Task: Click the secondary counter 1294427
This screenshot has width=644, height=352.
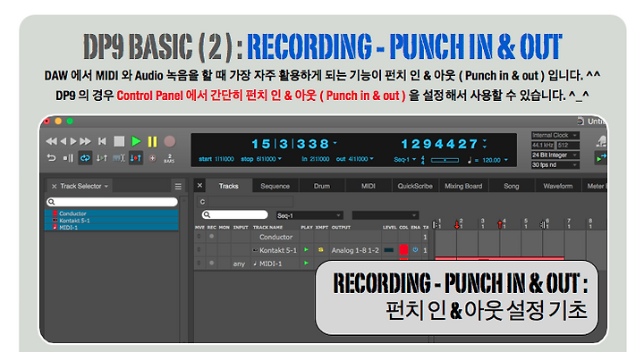Action: (x=439, y=144)
